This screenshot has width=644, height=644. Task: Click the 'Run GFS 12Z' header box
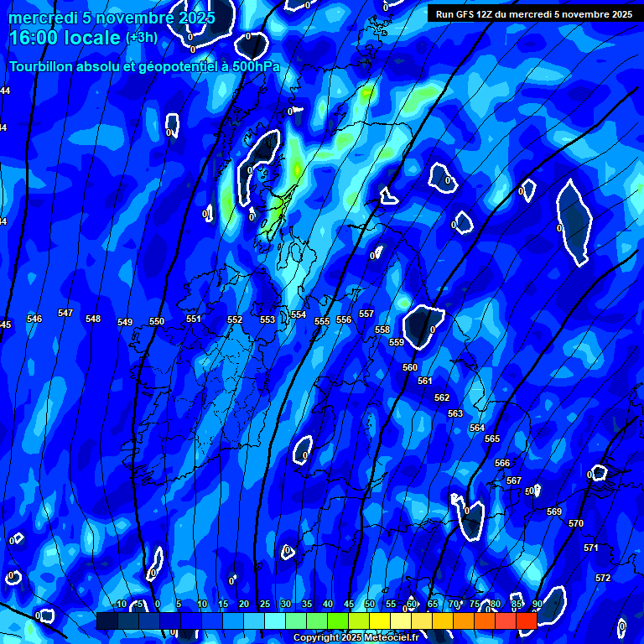(x=533, y=14)
